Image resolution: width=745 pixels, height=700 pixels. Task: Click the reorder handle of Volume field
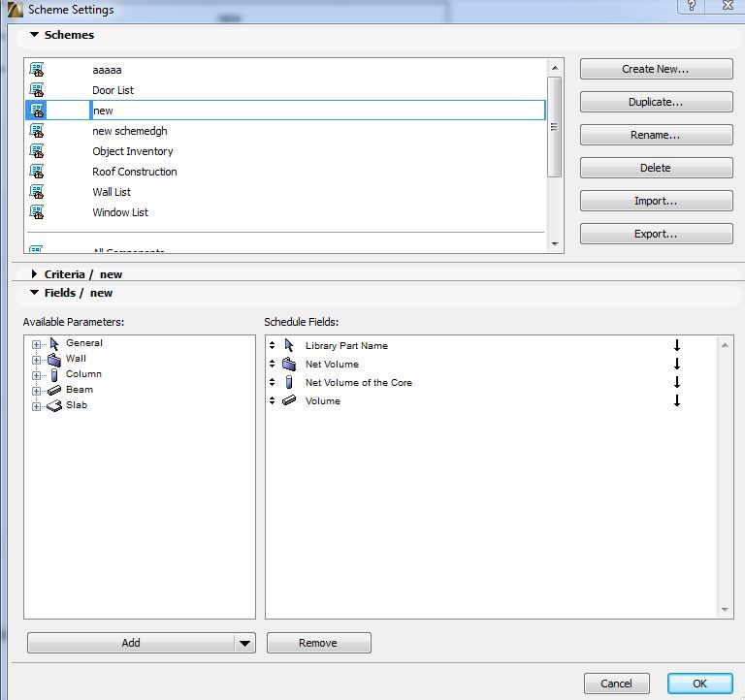pos(272,400)
